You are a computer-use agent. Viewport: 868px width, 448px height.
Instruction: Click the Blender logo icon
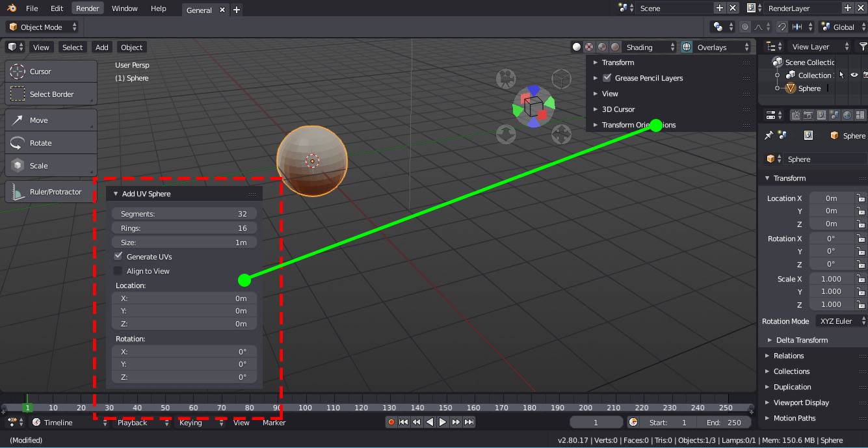click(x=11, y=8)
